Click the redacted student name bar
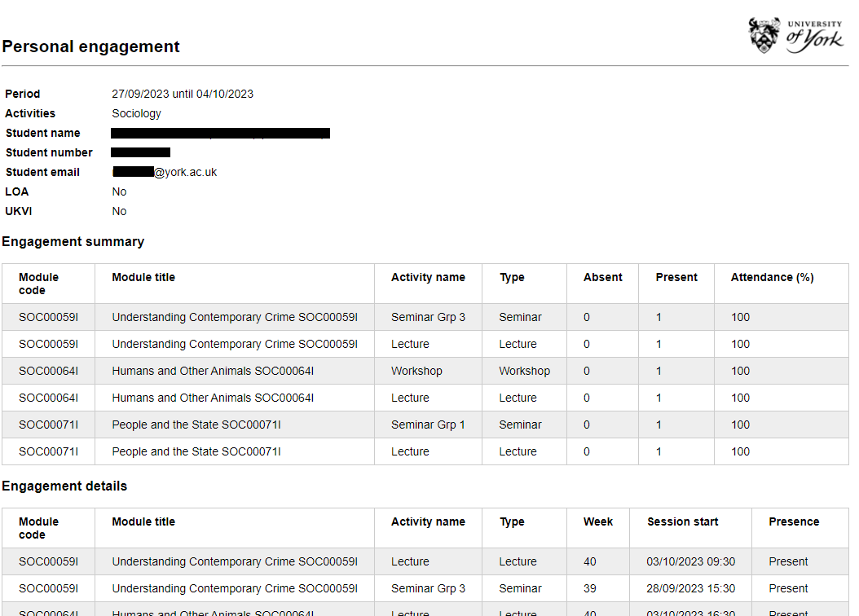The image size is (859, 616). tap(220, 133)
